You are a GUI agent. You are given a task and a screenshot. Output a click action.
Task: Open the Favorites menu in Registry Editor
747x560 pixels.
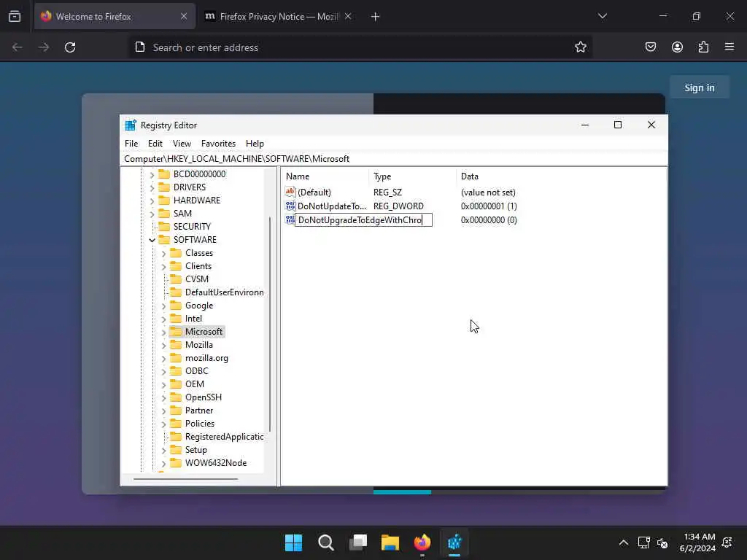pyautogui.click(x=218, y=144)
